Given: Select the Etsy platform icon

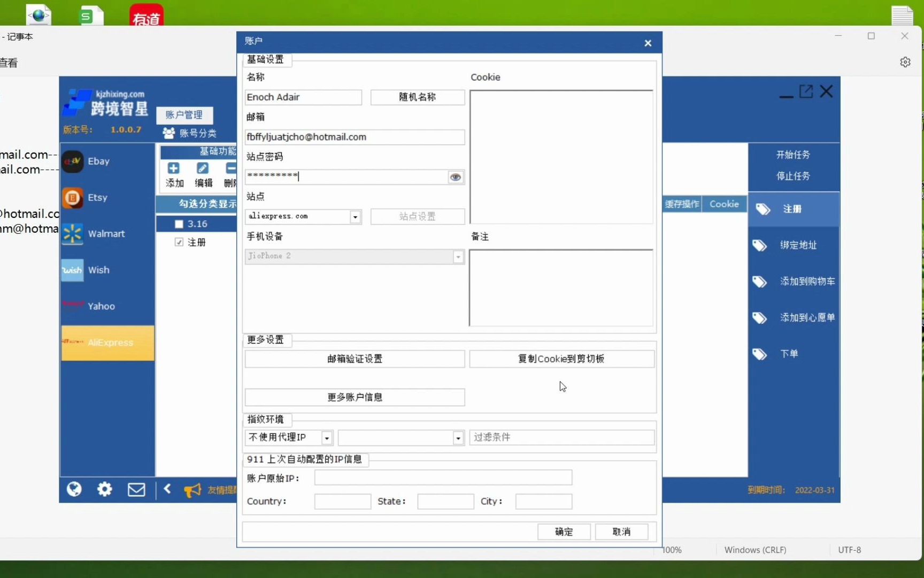Looking at the screenshot, I should (73, 197).
